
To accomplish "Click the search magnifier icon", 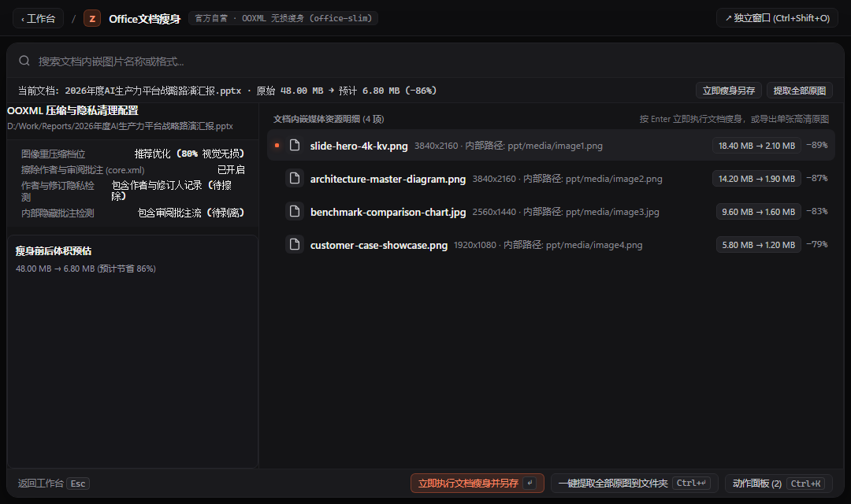I will [x=24, y=61].
